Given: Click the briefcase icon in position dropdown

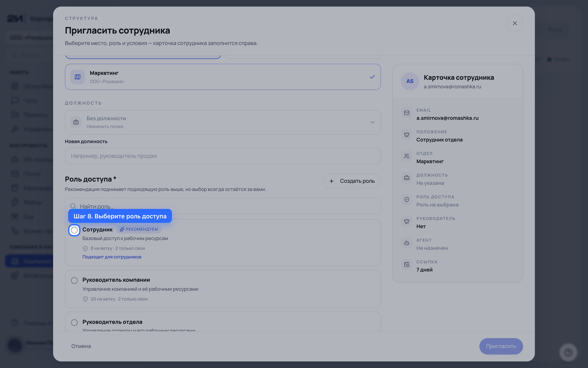Looking at the screenshot, I should coord(76,122).
